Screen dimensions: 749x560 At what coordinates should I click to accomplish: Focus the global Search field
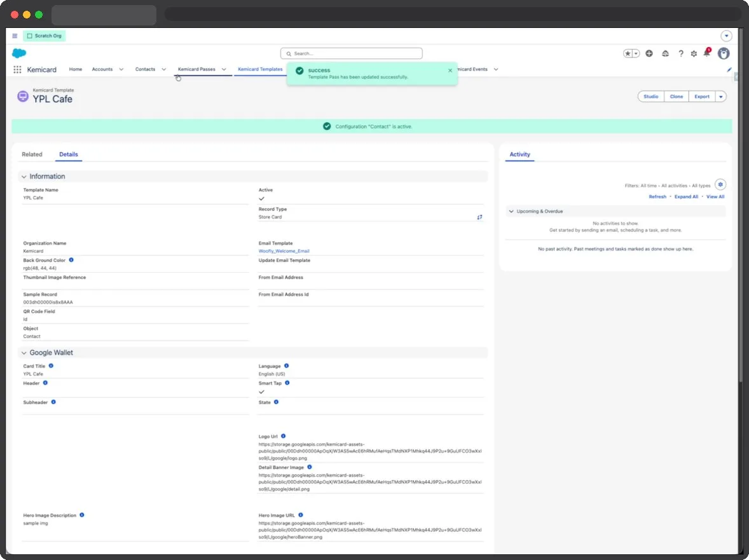352,53
